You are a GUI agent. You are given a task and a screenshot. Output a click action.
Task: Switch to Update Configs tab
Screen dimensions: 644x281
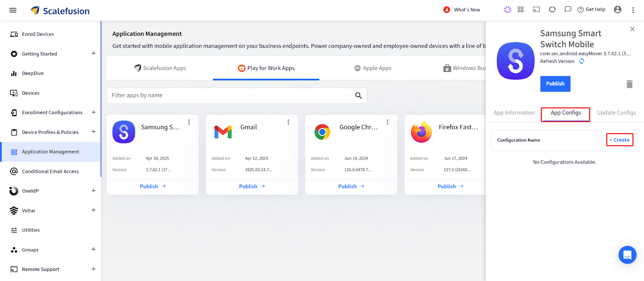pos(616,113)
